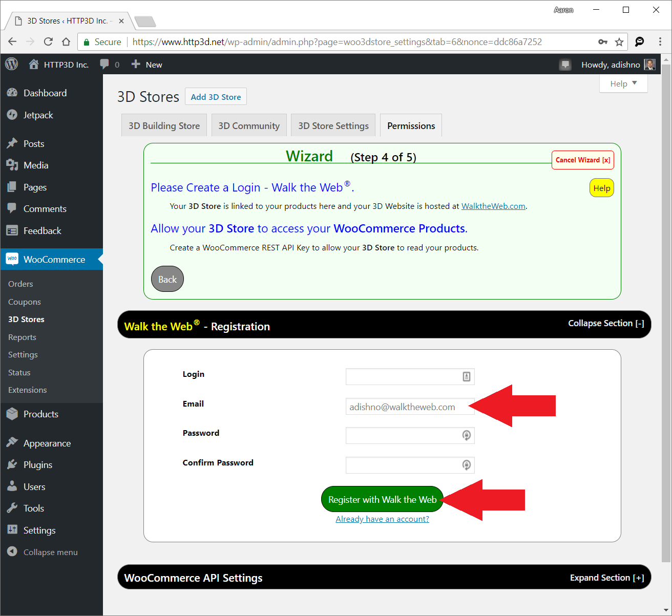Collapse the Walk the Web Registration section

point(606,323)
